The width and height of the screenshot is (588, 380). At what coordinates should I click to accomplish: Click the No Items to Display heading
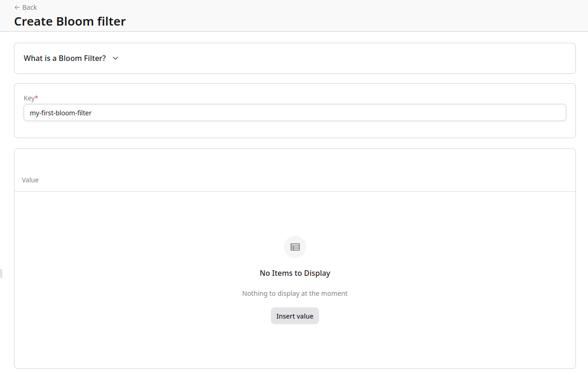295,273
